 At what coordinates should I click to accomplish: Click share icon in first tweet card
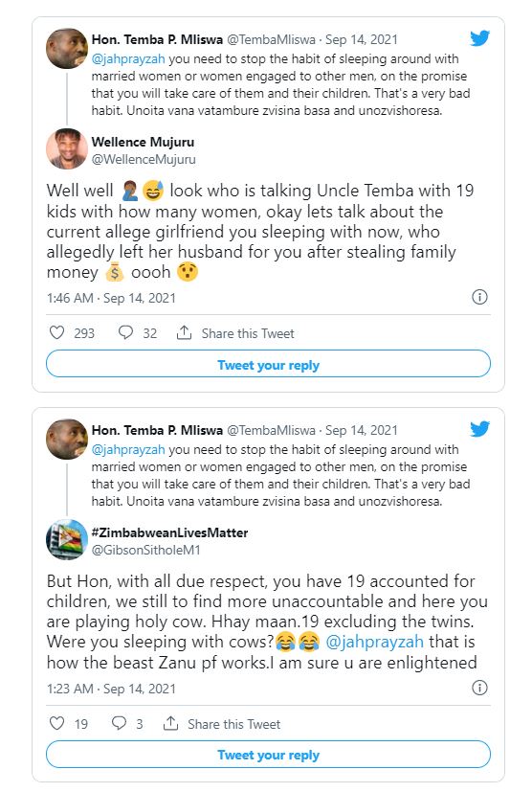[185, 332]
